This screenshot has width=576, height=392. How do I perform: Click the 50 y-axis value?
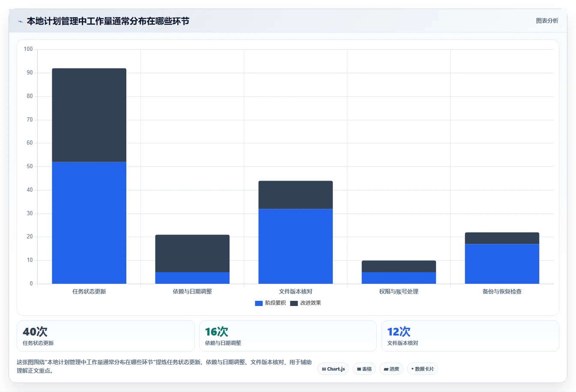click(30, 166)
